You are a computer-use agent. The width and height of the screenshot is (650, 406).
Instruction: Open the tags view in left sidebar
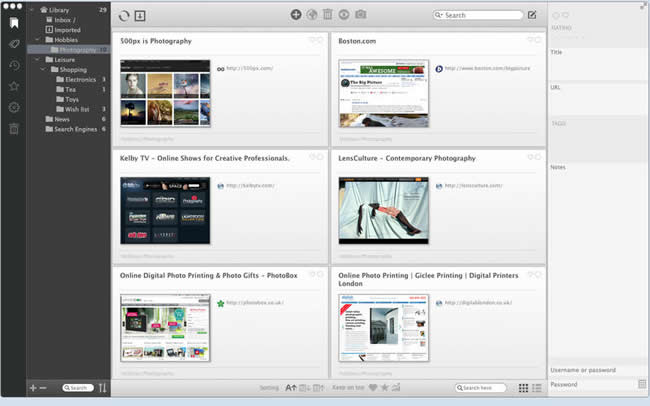pos(14,43)
